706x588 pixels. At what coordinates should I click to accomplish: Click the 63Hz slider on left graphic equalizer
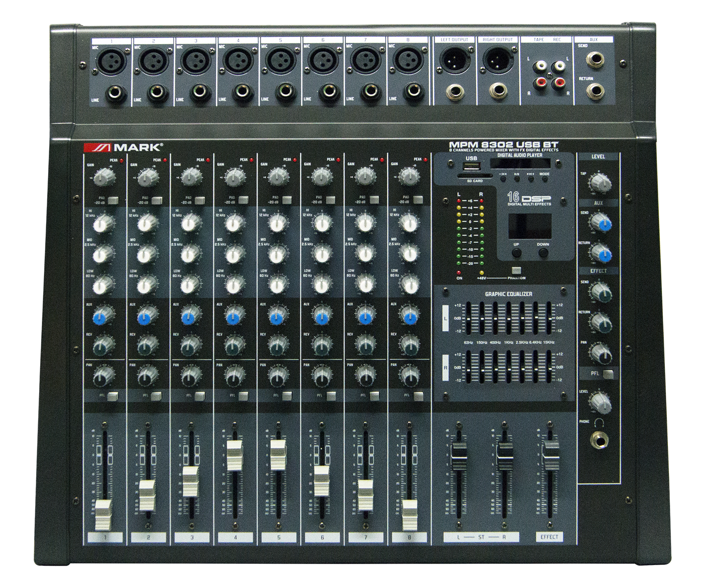coord(469,319)
